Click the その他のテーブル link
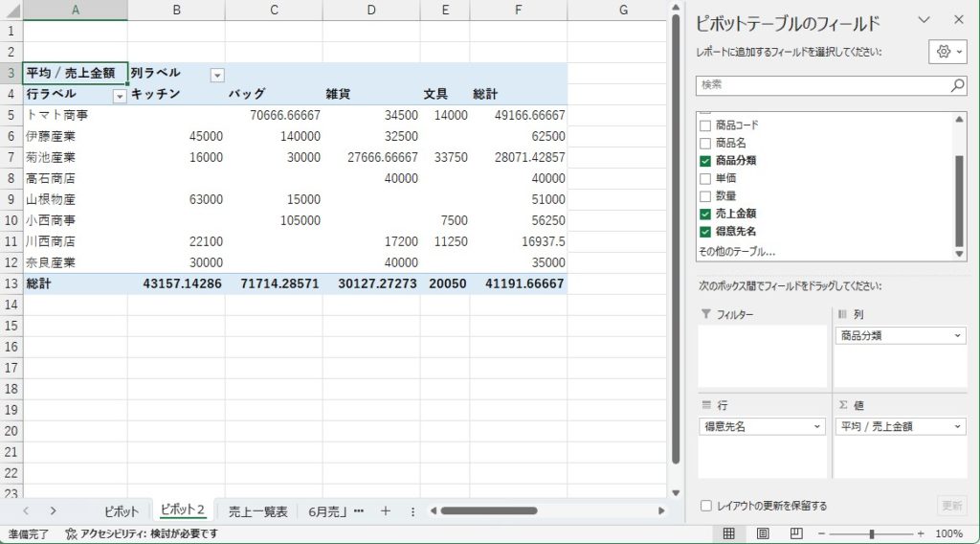 coord(736,251)
